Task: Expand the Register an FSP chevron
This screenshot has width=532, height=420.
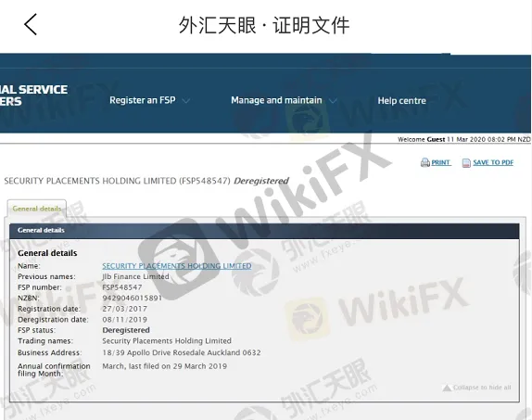Action: [186, 101]
